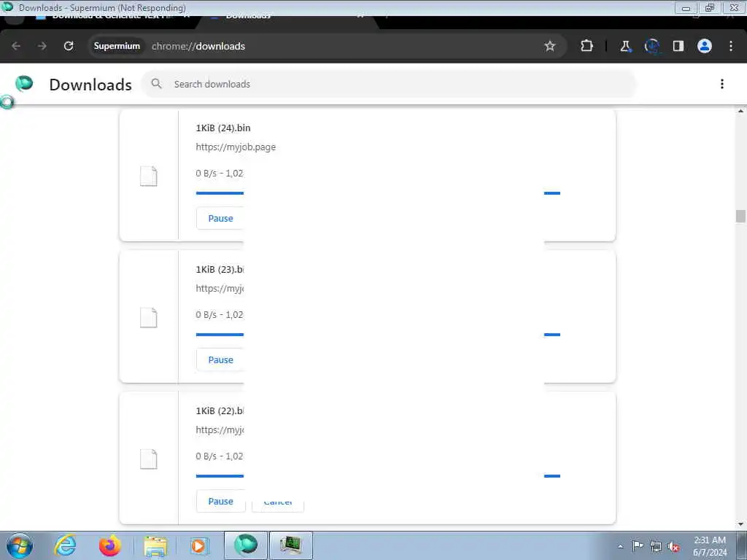Launch Internet Explorer from the taskbar
This screenshot has height=560, width=747.
coord(65,545)
